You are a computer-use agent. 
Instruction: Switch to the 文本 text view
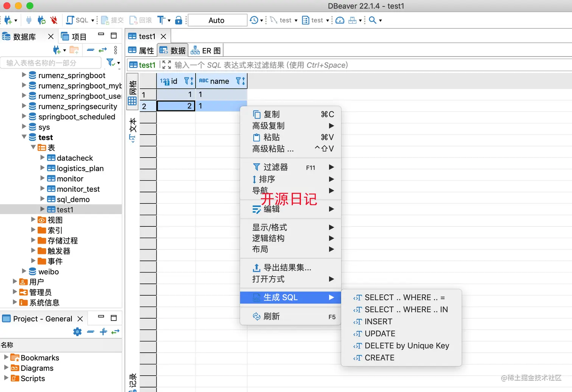coord(132,130)
